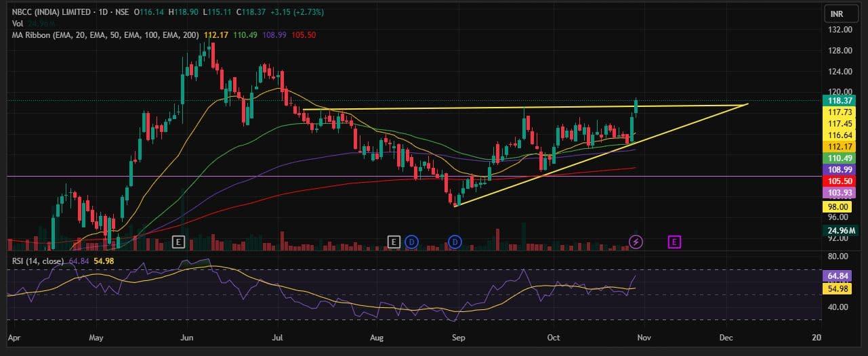Select the purple horizontal price line
Image resolution: width=868 pixels, height=356 pixels.
click(x=271, y=176)
